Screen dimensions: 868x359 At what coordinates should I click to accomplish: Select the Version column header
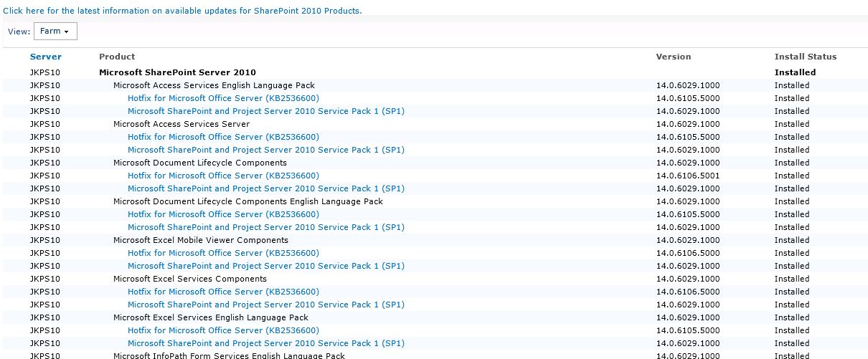pos(674,57)
